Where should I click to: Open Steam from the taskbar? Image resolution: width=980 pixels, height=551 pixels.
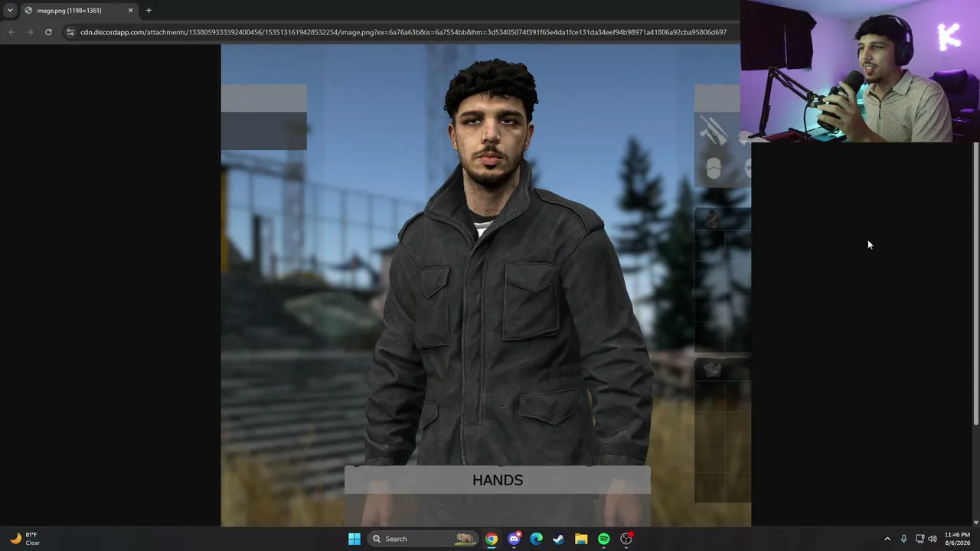coord(559,539)
